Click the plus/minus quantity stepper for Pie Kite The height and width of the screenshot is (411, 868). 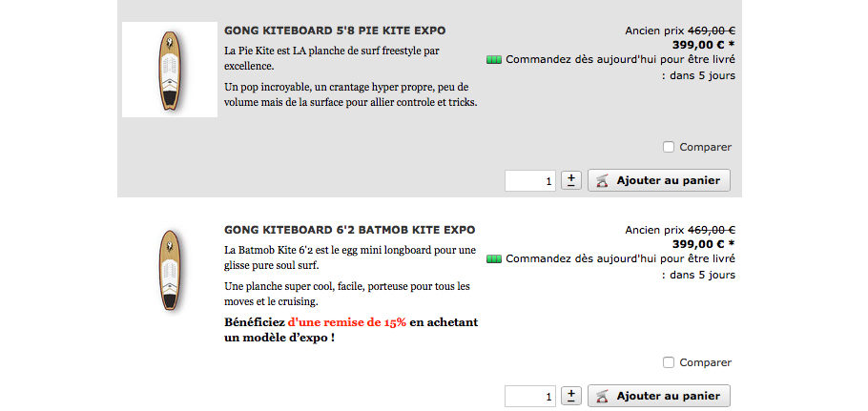(x=571, y=180)
